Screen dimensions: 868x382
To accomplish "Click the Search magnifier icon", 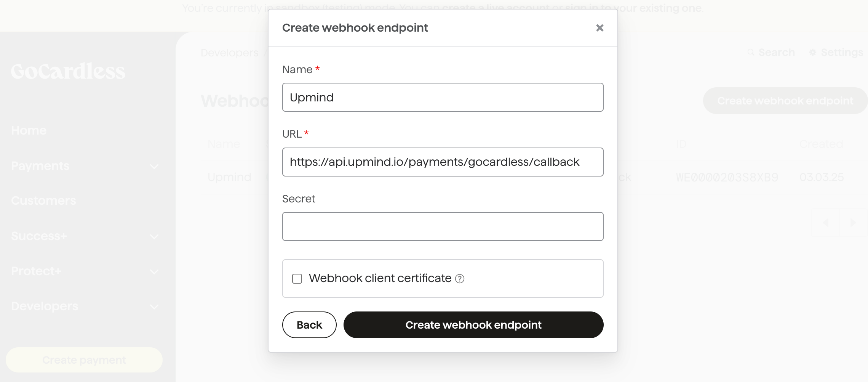I will pos(751,52).
